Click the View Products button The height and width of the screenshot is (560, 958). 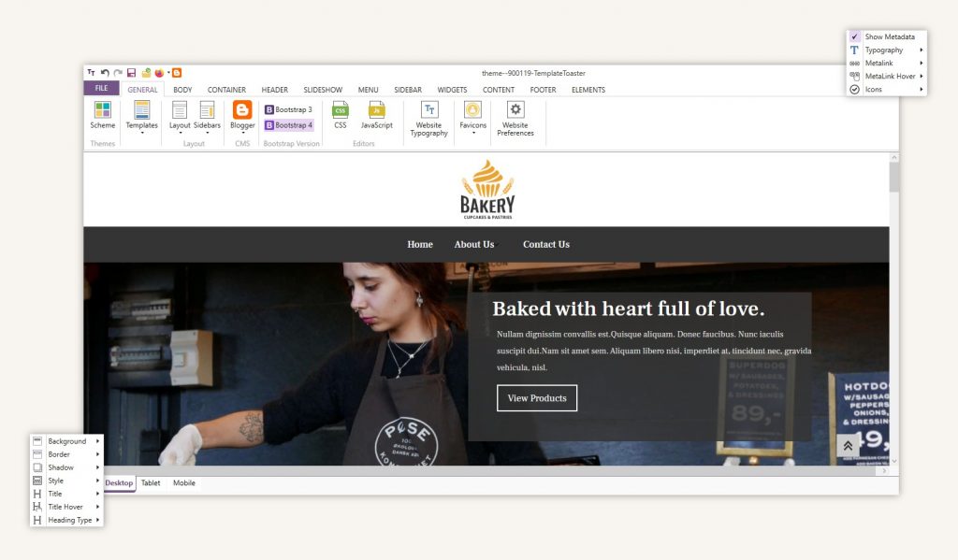coord(537,398)
